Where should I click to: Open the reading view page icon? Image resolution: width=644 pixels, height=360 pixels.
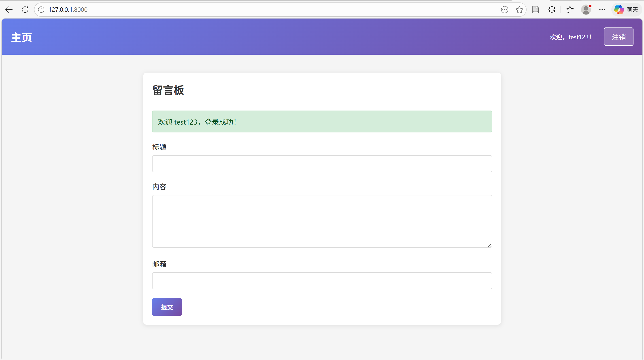(535, 10)
